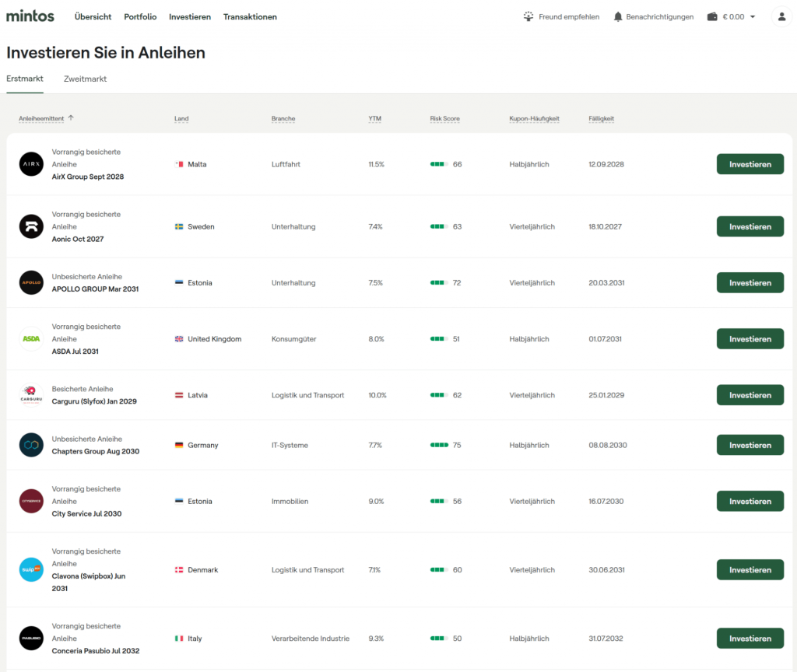Click the risk score bar showing 50
797x672 pixels.
pyautogui.click(x=439, y=639)
